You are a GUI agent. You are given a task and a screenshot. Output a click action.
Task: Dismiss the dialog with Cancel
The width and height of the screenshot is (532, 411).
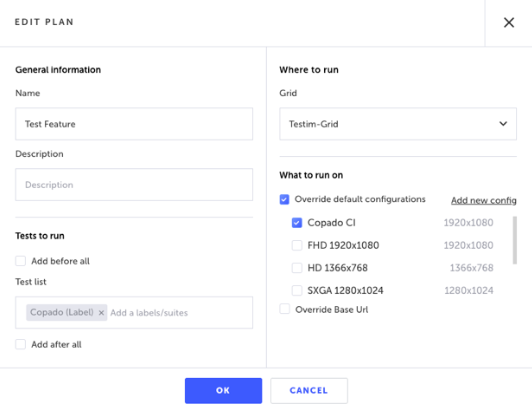[309, 391]
